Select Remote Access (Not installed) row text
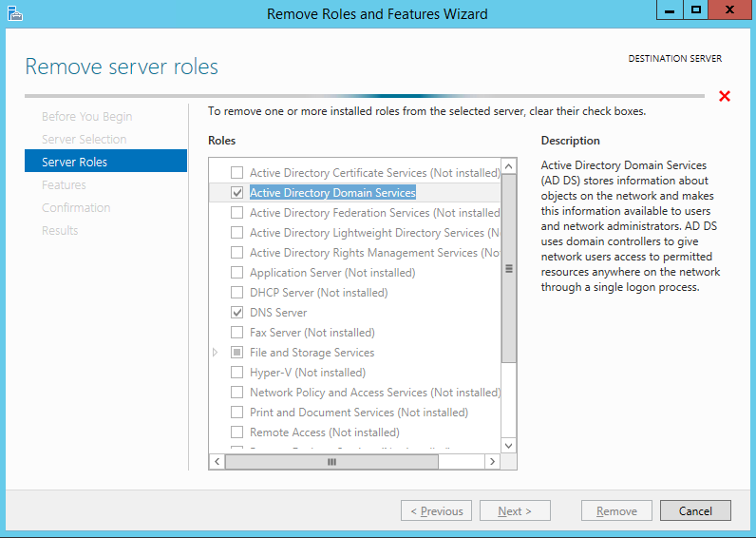Viewport: 756px width, 538px height. 325,432
